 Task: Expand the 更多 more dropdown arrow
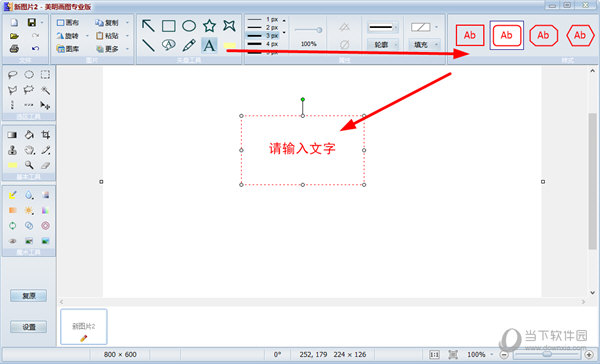point(127,49)
